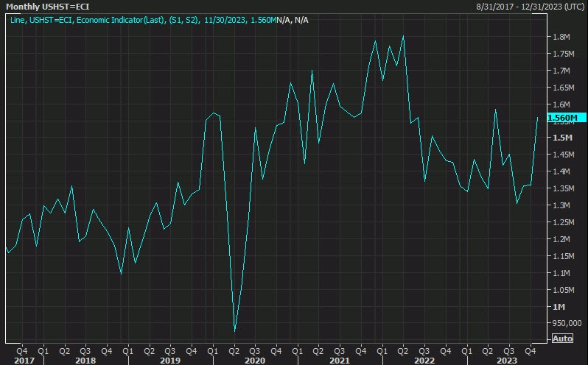Click the 950,000 axis label

565,323
